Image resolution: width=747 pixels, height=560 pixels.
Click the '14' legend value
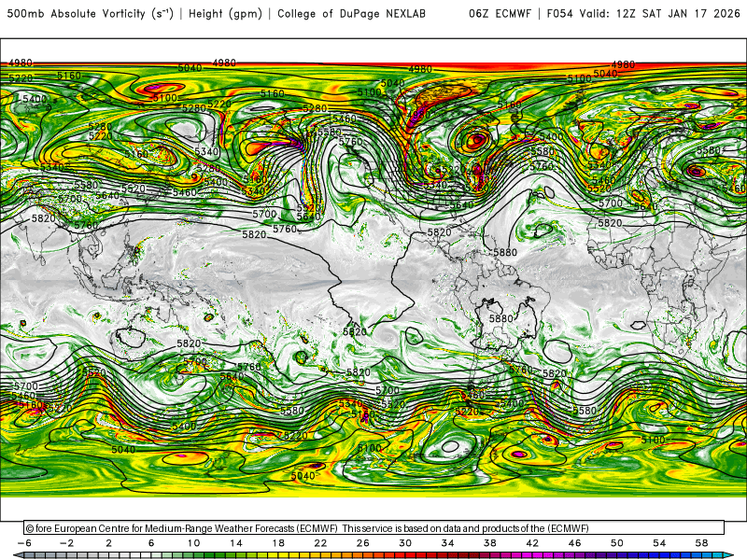[236, 543]
